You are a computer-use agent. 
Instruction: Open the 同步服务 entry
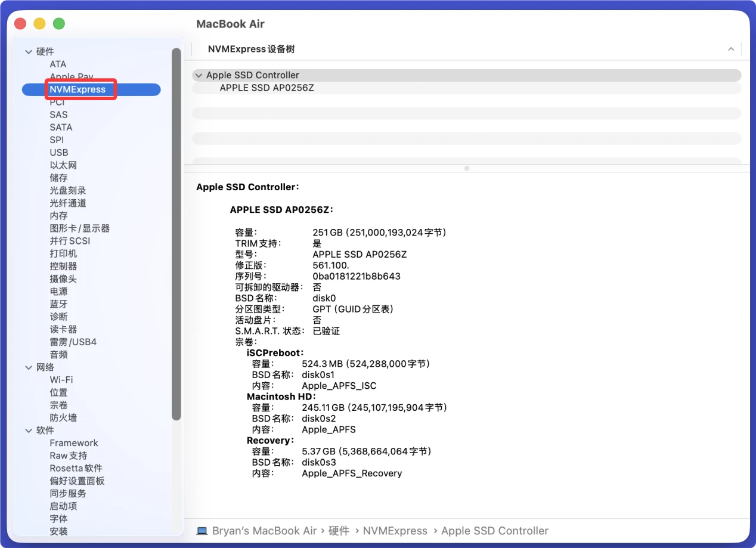pyautogui.click(x=68, y=493)
